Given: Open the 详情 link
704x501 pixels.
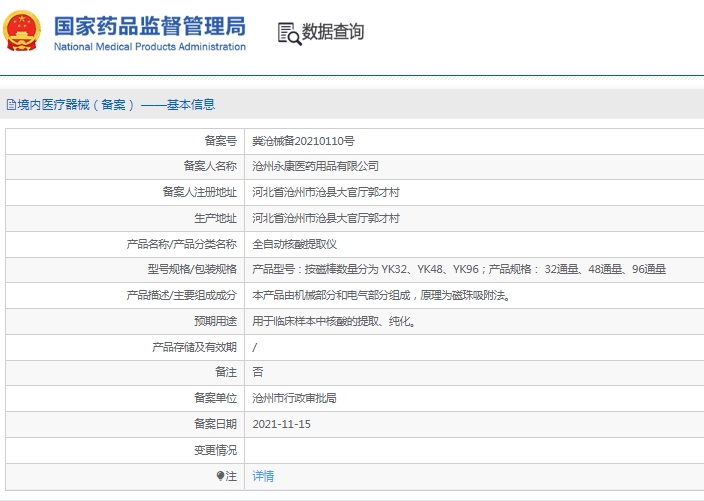Looking at the screenshot, I should point(263,476).
